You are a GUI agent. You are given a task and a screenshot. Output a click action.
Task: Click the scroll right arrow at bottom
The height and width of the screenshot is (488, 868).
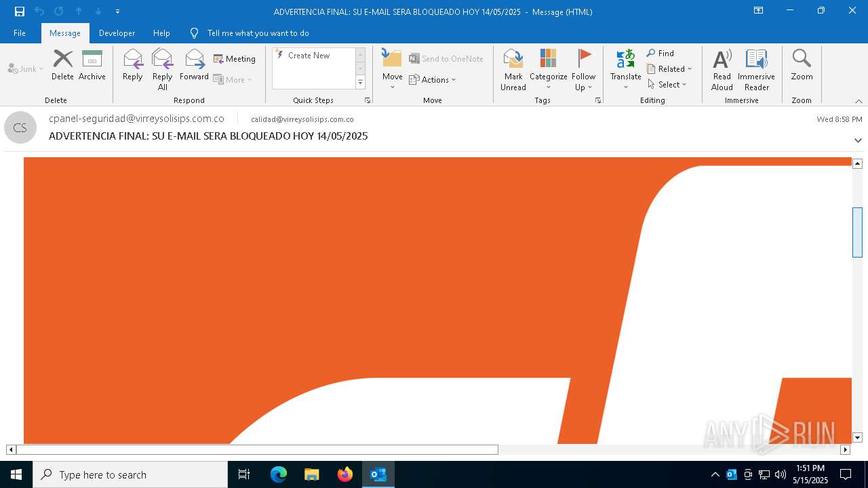845,449
